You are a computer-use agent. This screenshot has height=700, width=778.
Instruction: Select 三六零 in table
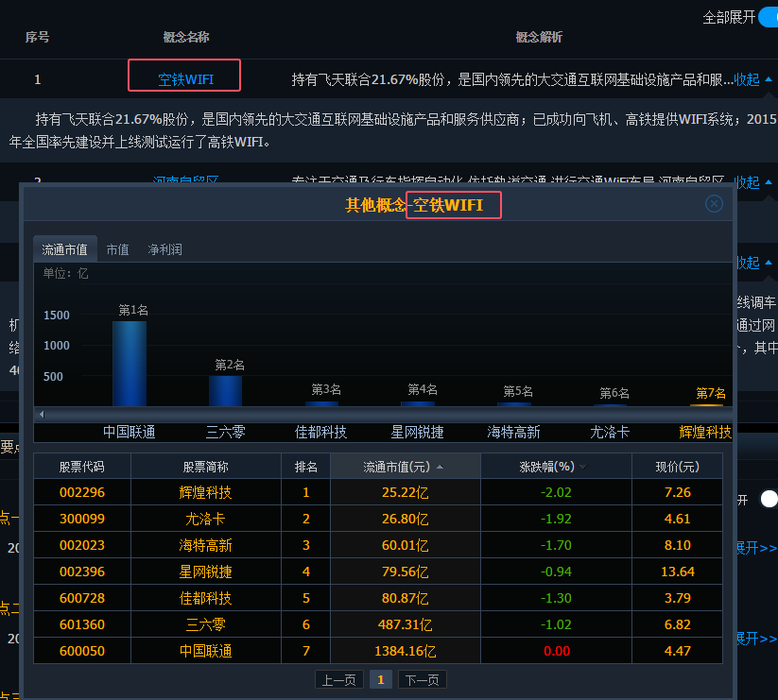click(x=205, y=624)
